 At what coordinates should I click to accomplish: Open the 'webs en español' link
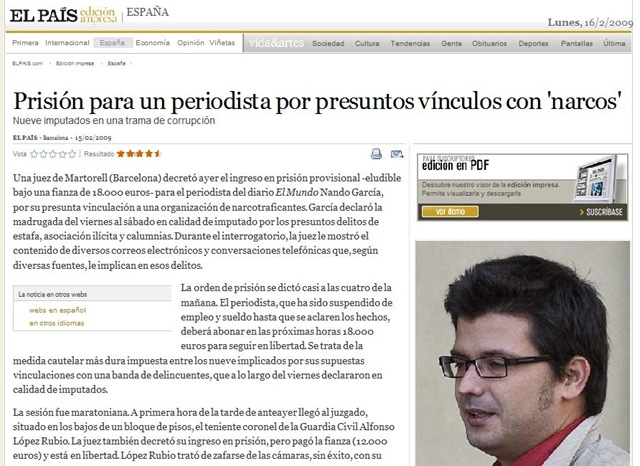pyautogui.click(x=58, y=310)
